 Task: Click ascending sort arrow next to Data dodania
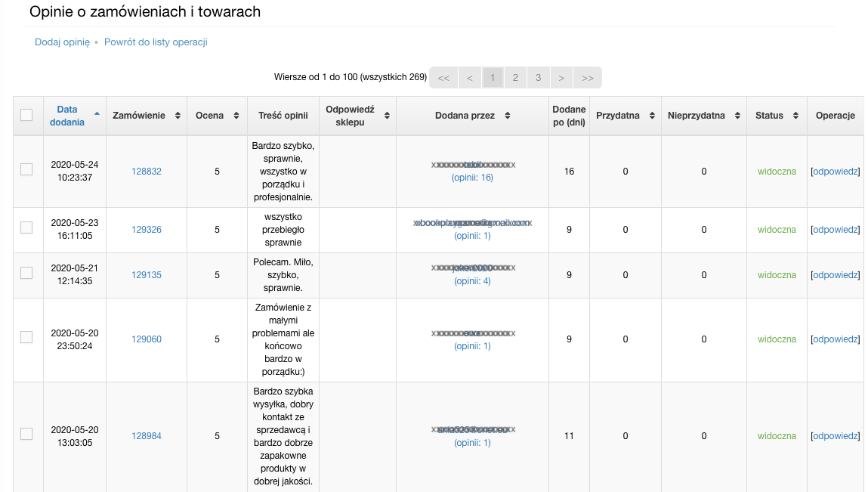[x=97, y=113]
